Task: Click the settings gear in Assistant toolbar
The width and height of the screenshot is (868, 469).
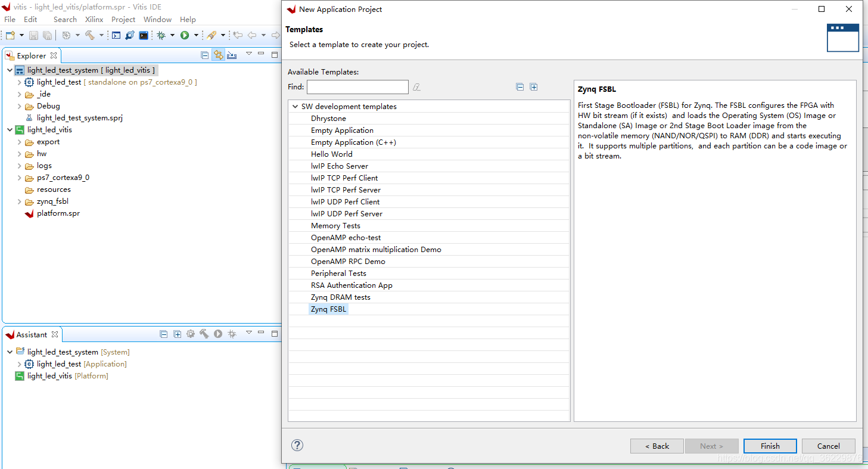Action: point(191,334)
